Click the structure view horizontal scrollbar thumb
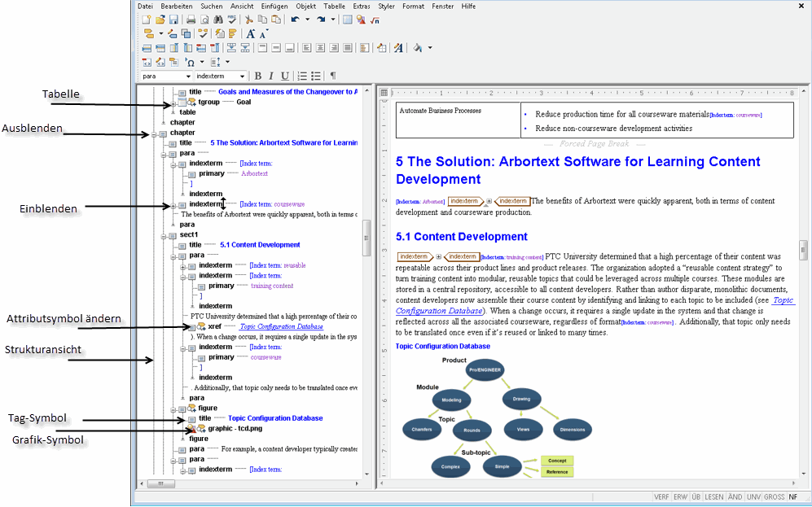Viewport: 812px width, 507px height. [x=161, y=483]
